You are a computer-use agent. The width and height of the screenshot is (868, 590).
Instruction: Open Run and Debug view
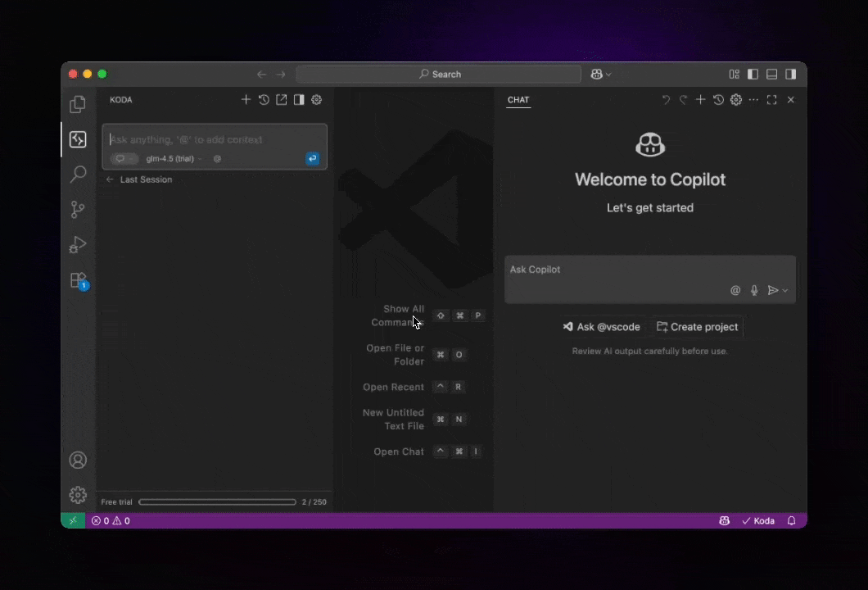(x=78, y=244)
